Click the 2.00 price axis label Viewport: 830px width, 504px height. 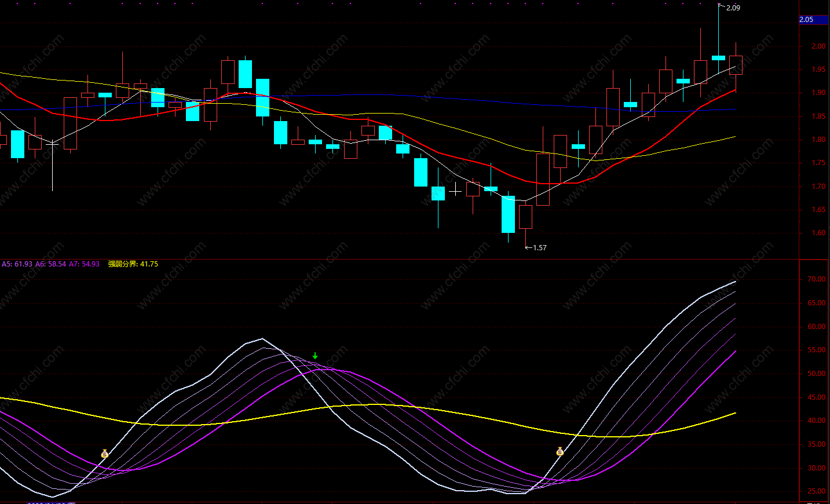(x=818, y=46)
